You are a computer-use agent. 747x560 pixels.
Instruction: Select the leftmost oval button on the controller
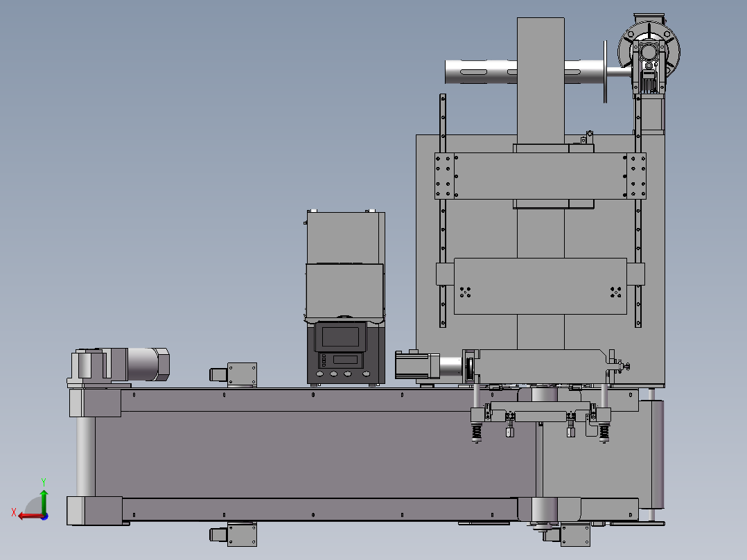(x=319, y=374)
